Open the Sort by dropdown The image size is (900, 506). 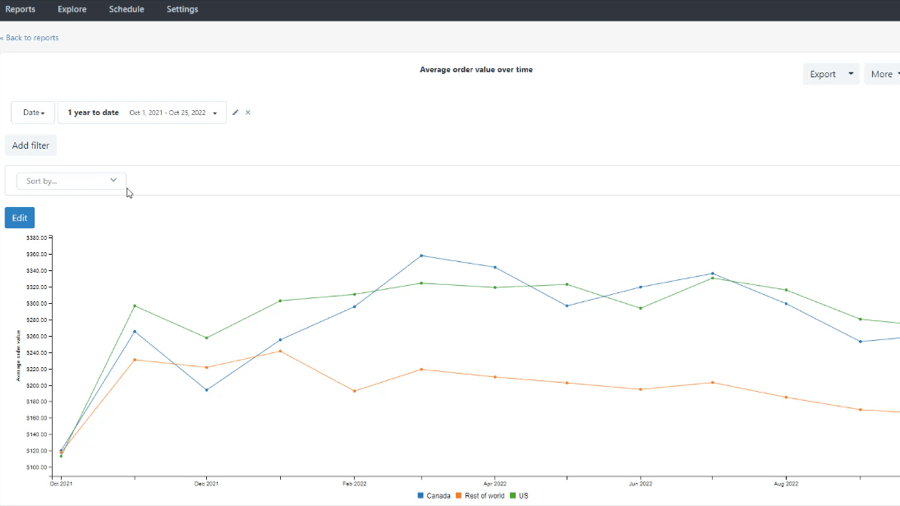click(71, 181)
